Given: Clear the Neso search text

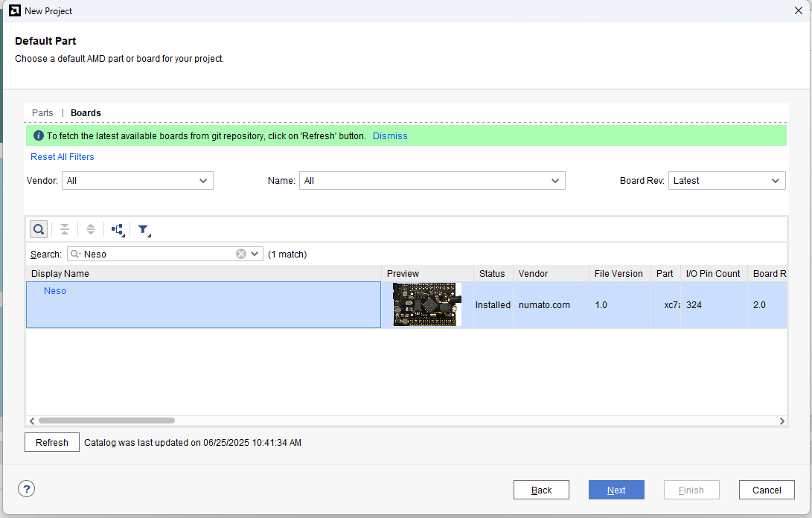Looking at the screenshot, I should pyautogui.click(x=241, y=254).
